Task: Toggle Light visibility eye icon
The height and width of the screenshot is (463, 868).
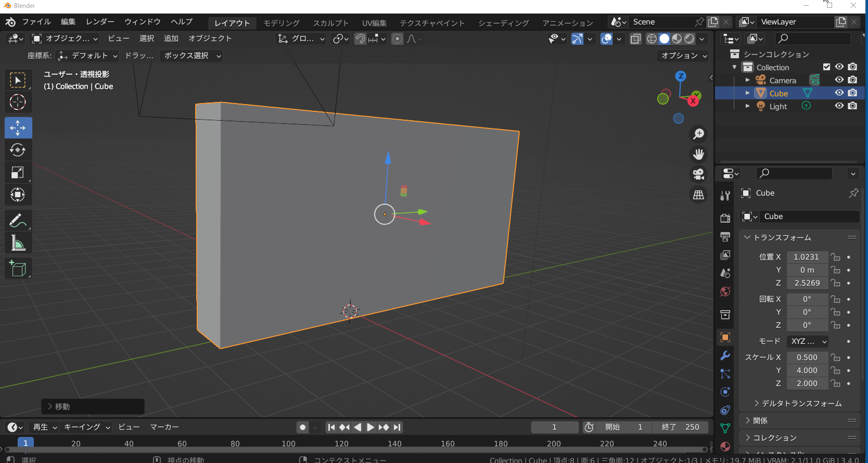Action: [x=839, y=106]
